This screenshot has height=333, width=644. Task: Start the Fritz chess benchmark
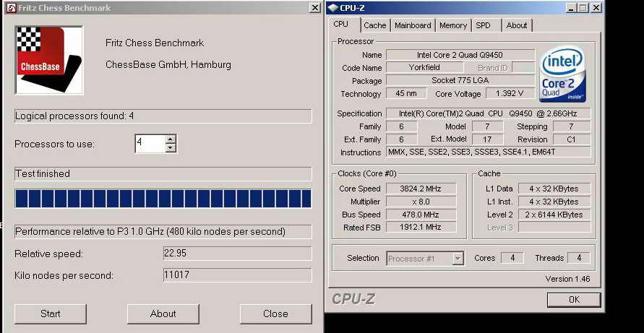click(x=51, y=314)
